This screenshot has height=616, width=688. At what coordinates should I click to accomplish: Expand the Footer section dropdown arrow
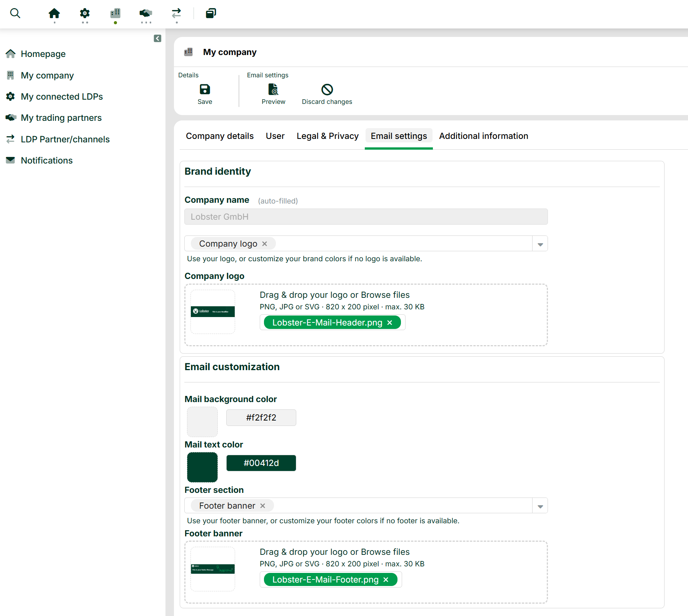coord(540,506)
